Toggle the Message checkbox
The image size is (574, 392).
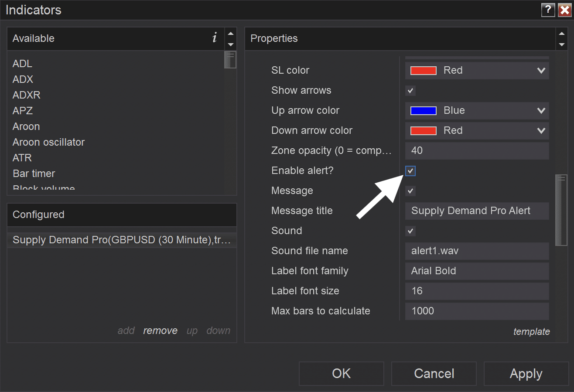pyautogui.click(x=410, y=191)
